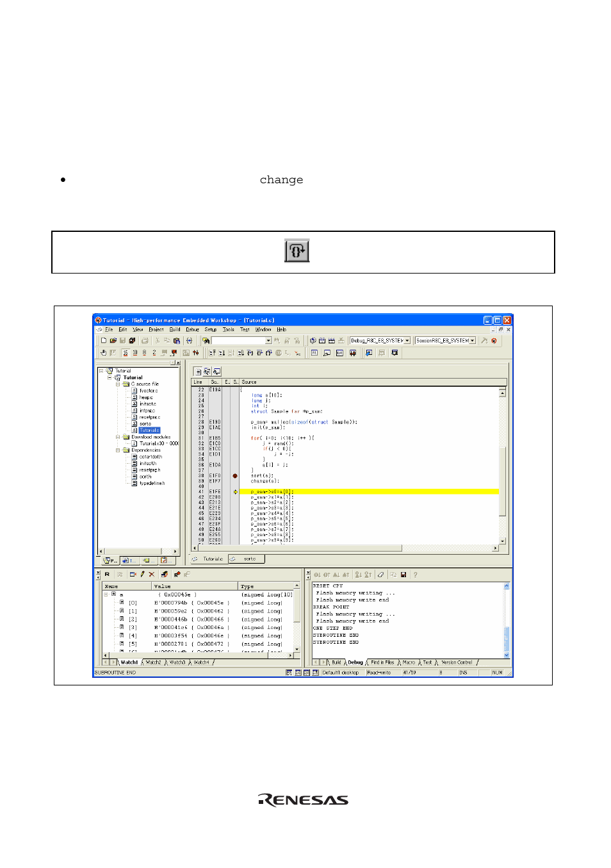Open the SessionR8C_E8_SYSTEM session dropdown
Image resolution: width=611 pixels, height=868 pixels.
tap(473, 341)
